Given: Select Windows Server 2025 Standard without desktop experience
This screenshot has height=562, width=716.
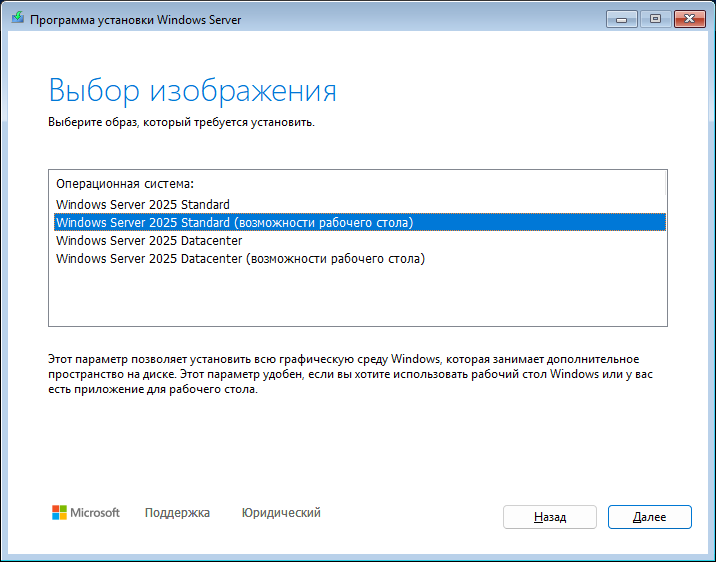Looking at the screenshot, I should point(359,205).
